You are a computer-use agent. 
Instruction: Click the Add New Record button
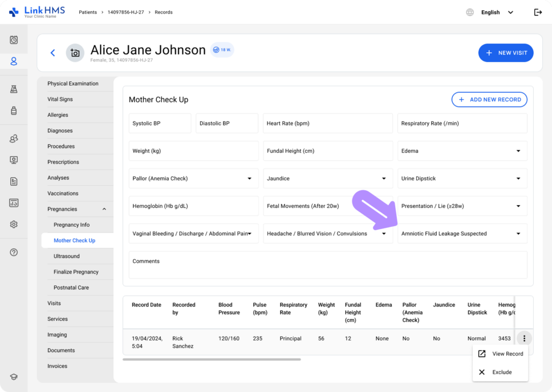pyautogui.click(x=489, y=100)
